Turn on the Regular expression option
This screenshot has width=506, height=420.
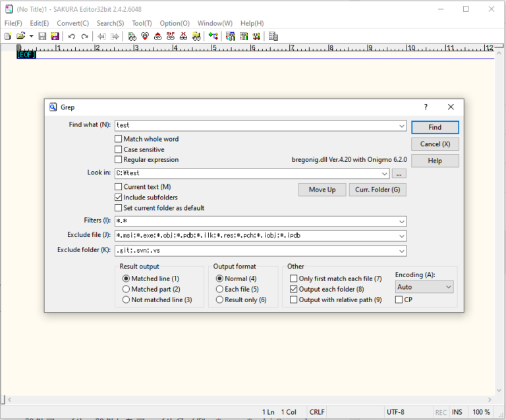[x=119, y=160]
